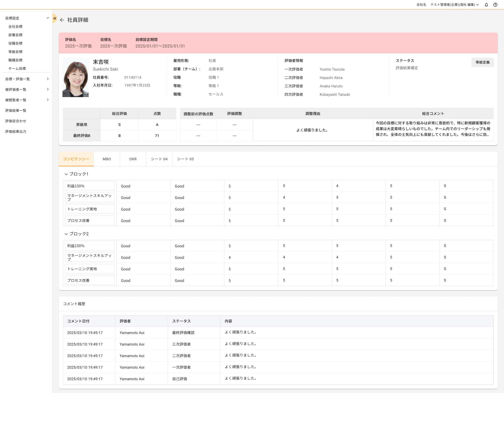Click トレーニング実地 field in ブロック1
The height and width of the screenshot is (435, 504).
point(90,209)
